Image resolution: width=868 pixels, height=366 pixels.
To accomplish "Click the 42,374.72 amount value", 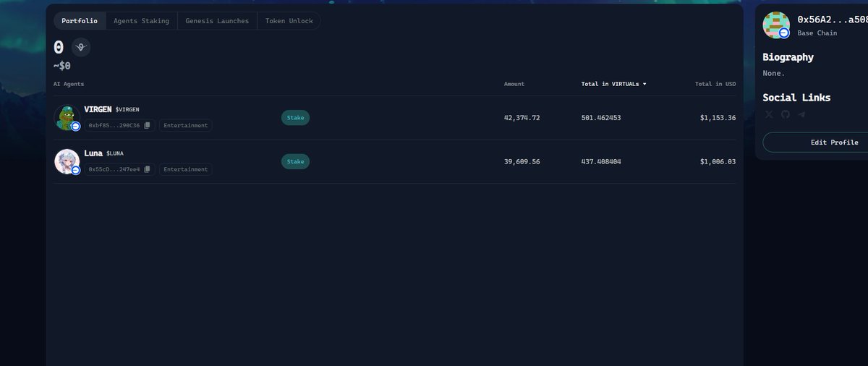I will (x=522, y=118).
